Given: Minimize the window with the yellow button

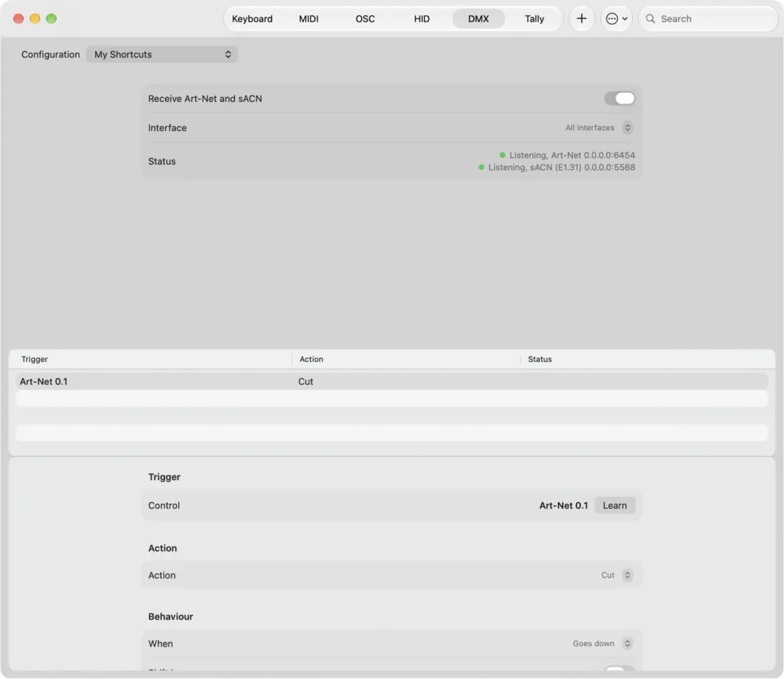Looking at the screenshot, I should pyautogui.click(x=35, y=18).
